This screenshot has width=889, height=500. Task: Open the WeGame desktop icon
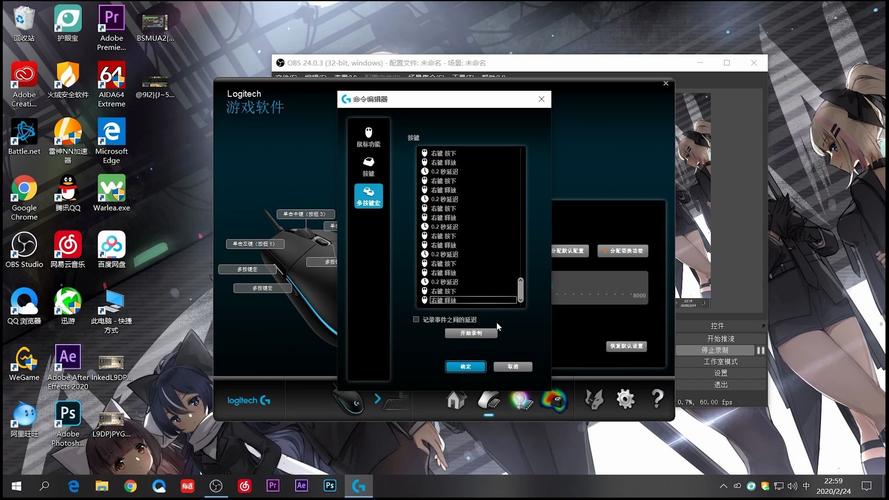[x=24, y=363]
